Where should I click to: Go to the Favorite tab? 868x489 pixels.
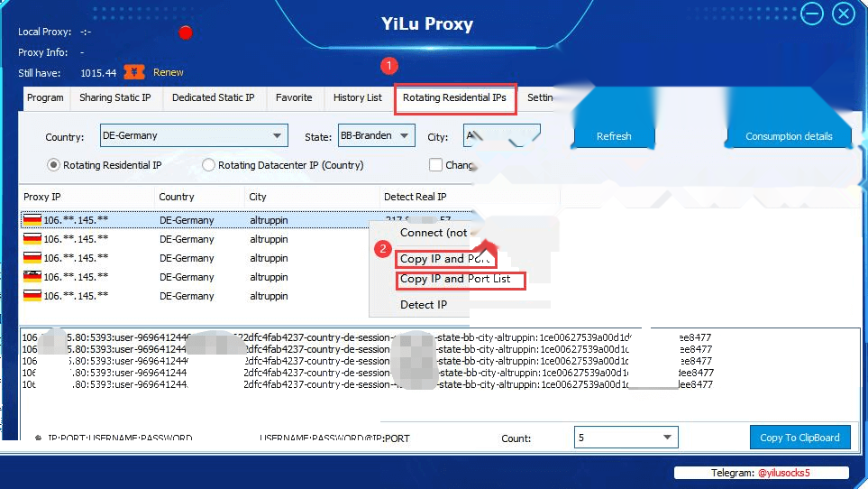pos(294,98)
